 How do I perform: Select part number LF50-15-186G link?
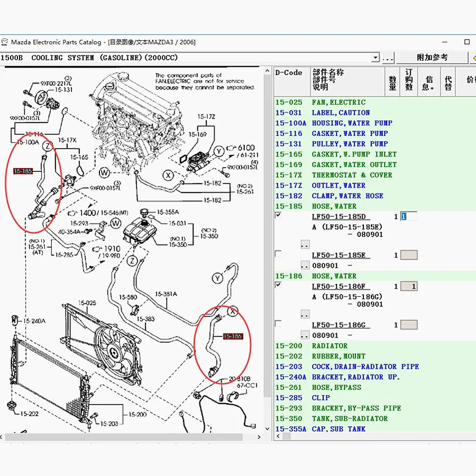click(x=341, y=325)
